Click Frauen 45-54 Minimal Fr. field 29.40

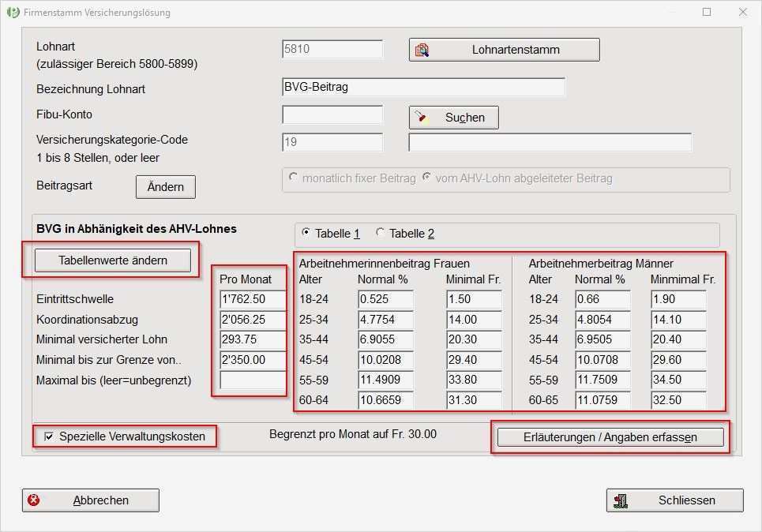coord(475,359)
